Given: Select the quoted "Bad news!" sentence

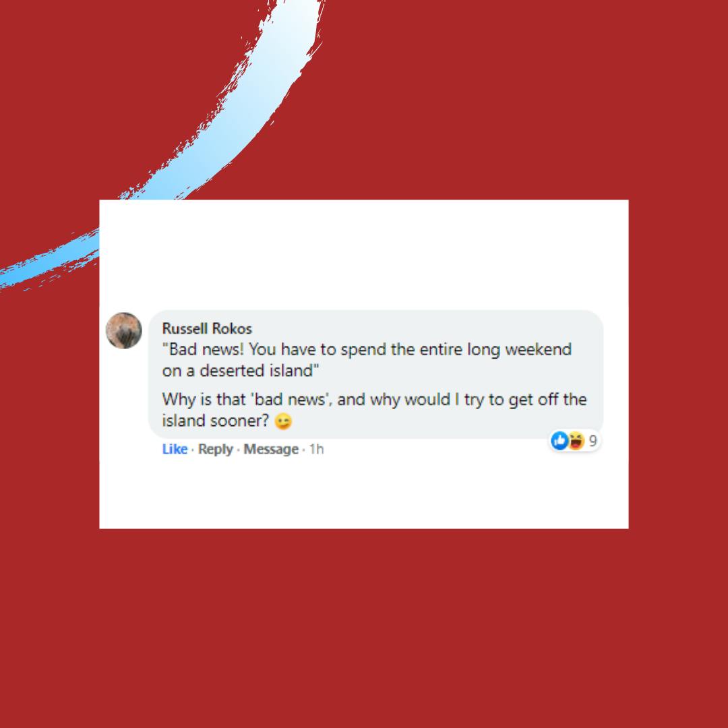Looking at the screenshot, I should point(367,360).
